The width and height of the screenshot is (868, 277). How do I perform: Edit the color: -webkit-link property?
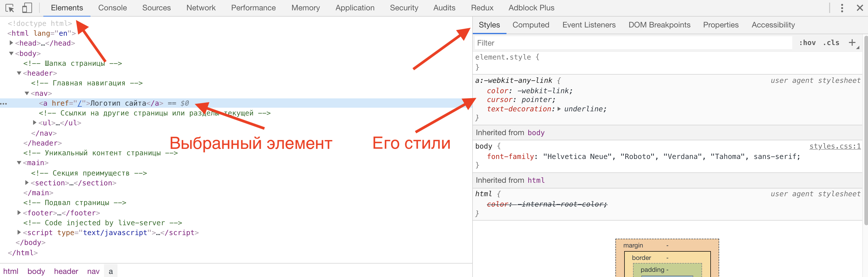(529, 91)
